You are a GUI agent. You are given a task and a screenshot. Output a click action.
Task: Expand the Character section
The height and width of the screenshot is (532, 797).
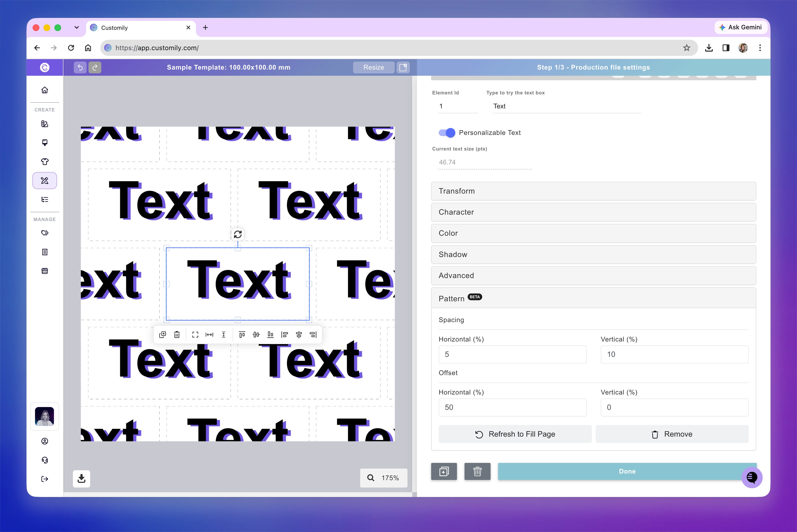click(x=593, y=212)
